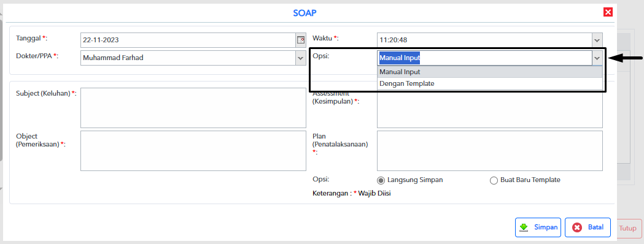Click the green download icon on Simpan
Image resolution: width=644 pixels, height=244 pixels.
click(524, 227)
